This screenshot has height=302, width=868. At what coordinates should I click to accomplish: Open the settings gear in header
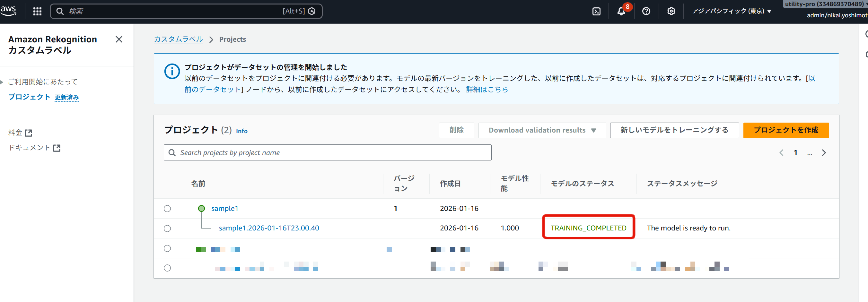671,12
